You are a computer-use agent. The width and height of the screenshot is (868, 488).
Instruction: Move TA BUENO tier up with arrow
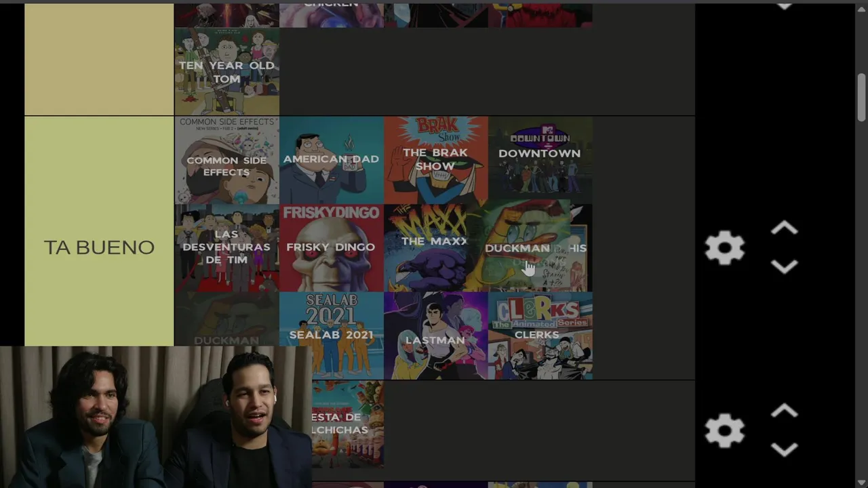(x=784, y=228)
